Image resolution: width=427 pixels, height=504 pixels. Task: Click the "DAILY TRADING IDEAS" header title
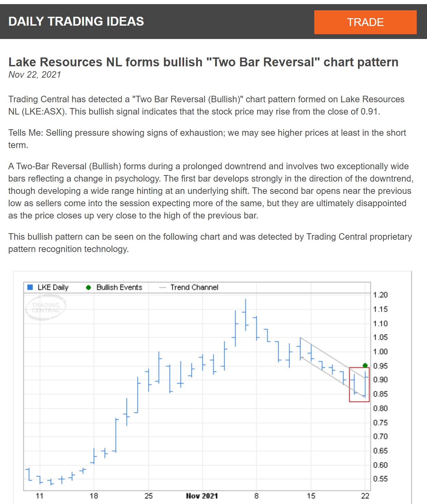click(x=76, y=21)
